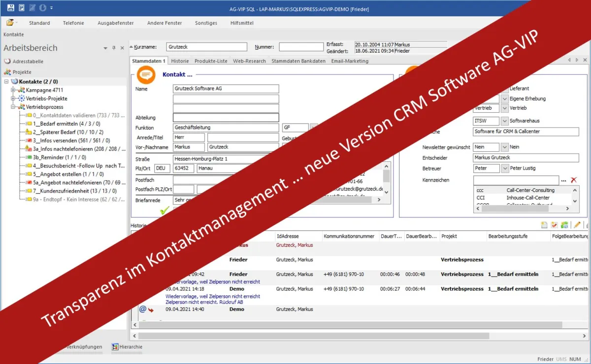Open the Sonstiges ribbon tab
The height and width of the screenshot is (364, 591).
206,23
